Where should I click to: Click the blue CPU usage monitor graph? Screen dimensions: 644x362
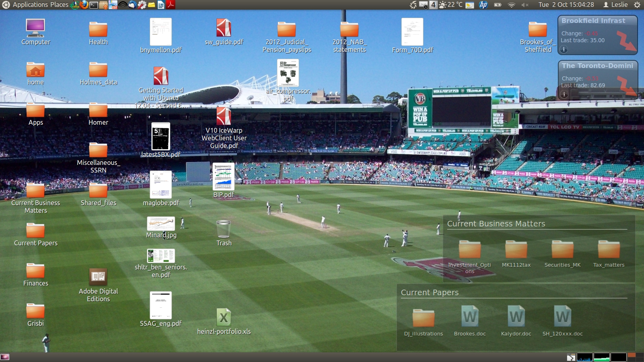click(x=584, y=357)
